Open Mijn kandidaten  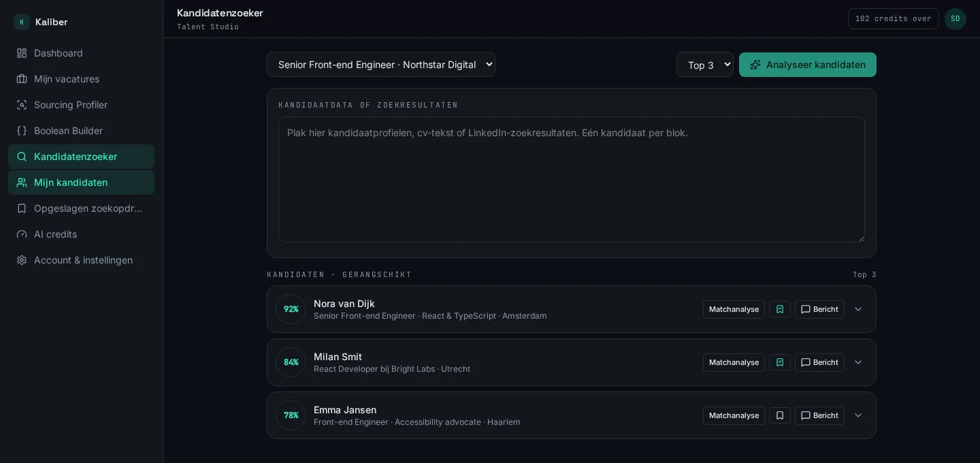81,182
